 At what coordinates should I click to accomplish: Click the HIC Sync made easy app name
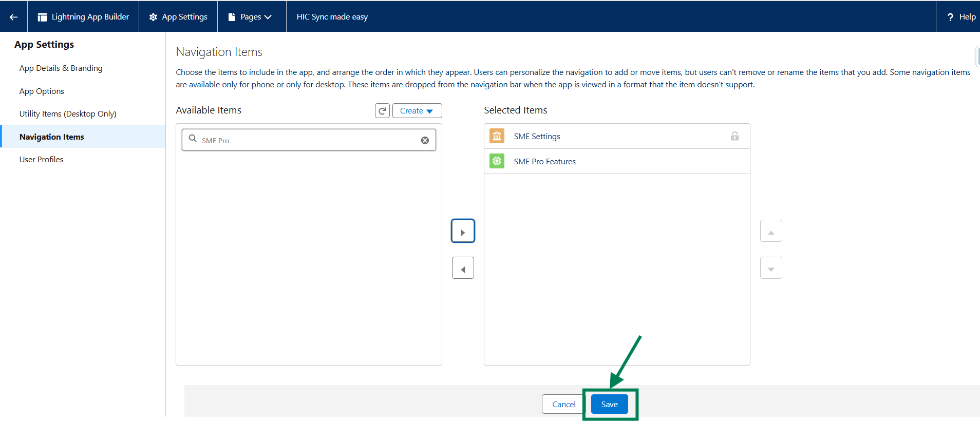pos(332,17)
